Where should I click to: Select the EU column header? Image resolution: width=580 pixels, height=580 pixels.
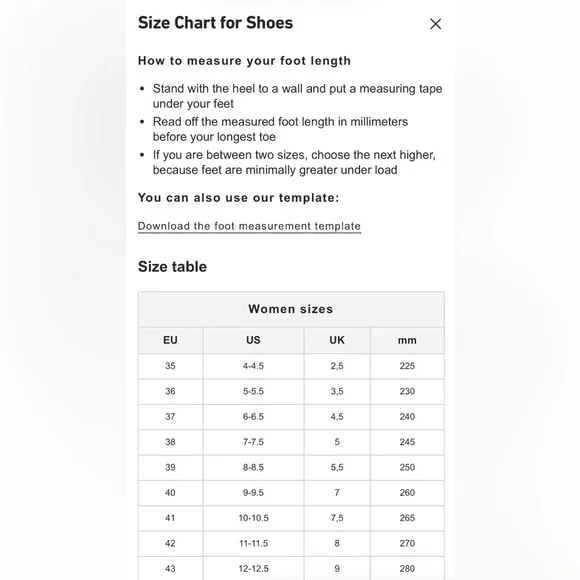click(171, 340)
